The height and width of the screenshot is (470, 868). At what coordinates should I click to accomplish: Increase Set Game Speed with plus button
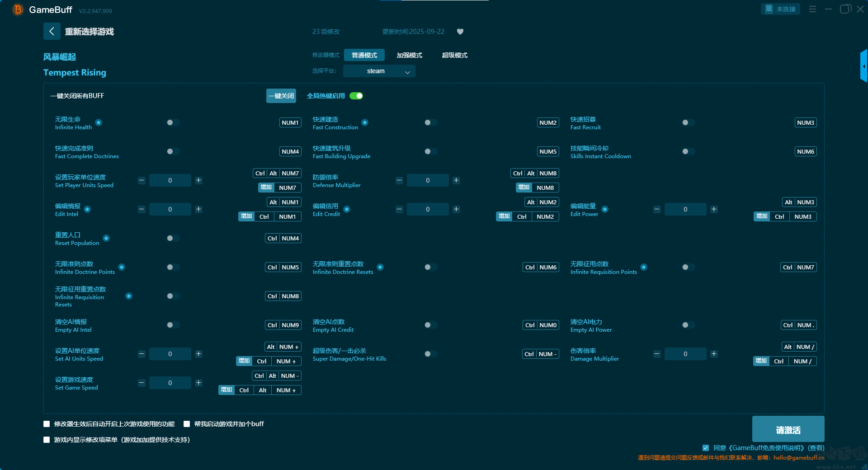(198, 383)
